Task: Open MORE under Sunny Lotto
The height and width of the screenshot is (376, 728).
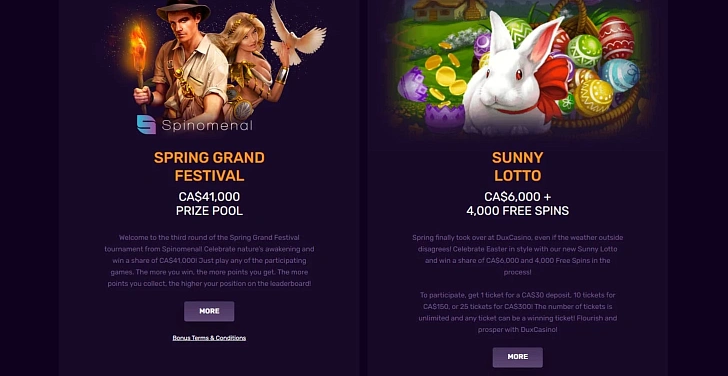Action: click(x=518, y=357)
